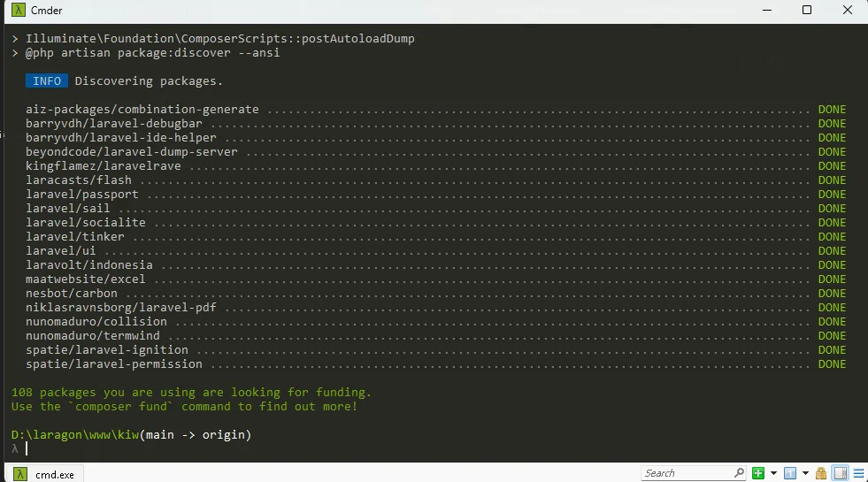Click the INFO badge
Viewport: 868px width, 482px height.
tap(47, 80)
